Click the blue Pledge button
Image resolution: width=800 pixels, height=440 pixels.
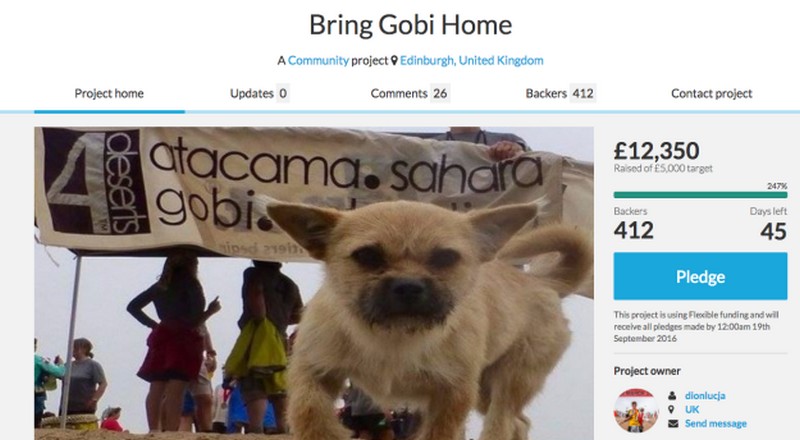pos(700,276)
